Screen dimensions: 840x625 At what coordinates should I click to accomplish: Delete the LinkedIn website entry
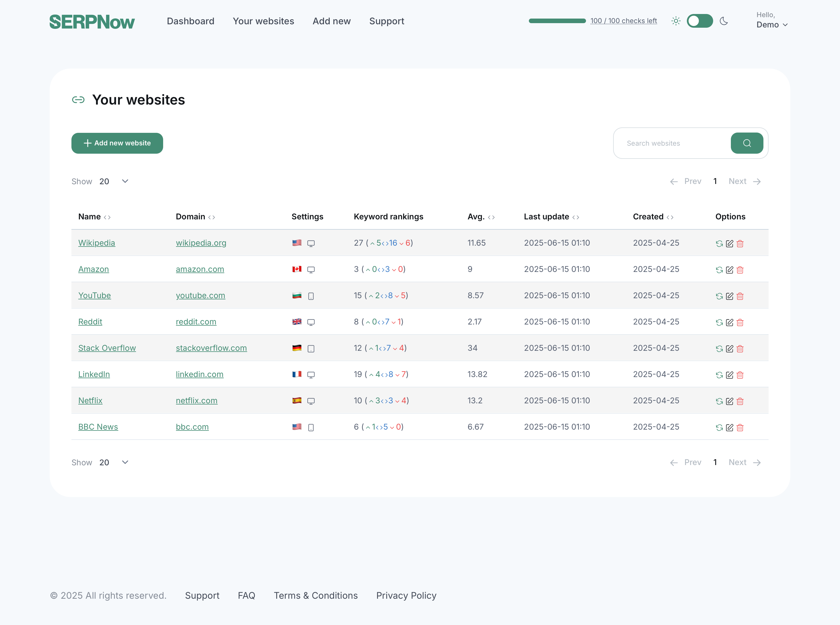pos(740,375)
